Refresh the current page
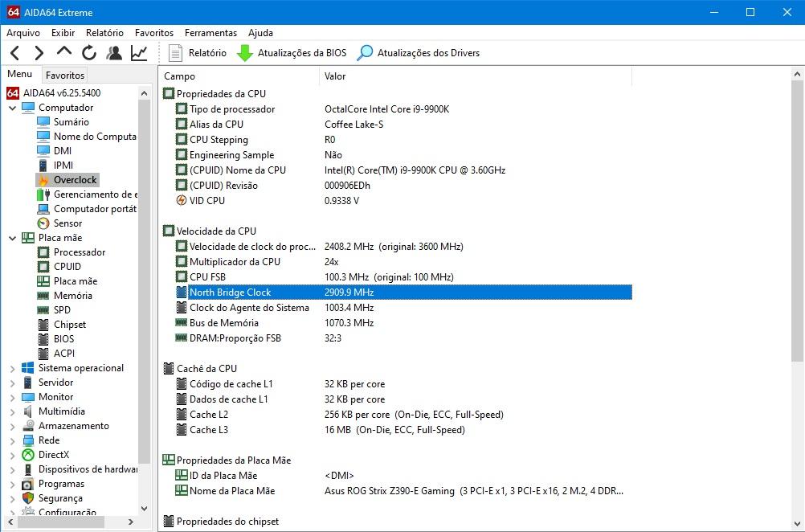 point(89,53)
